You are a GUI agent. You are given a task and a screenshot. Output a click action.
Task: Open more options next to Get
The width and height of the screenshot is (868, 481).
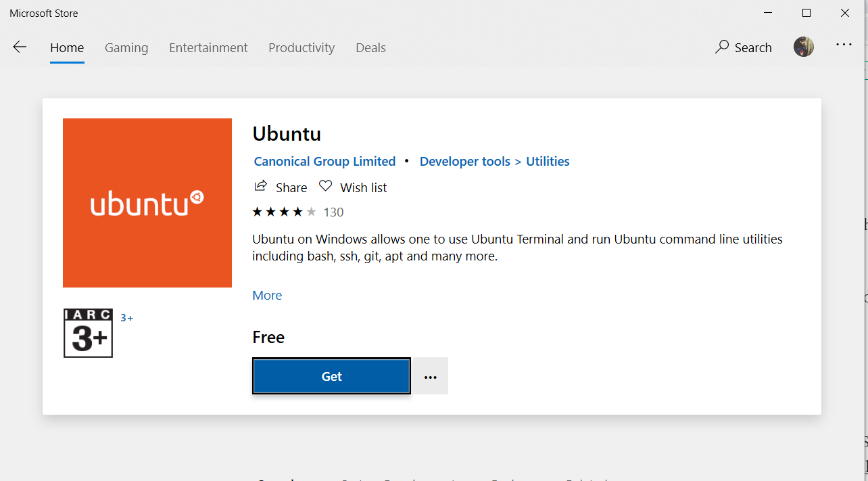[431, 376]
